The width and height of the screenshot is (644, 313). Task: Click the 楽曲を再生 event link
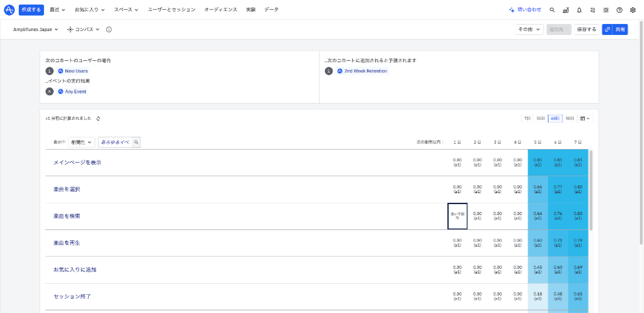67,242
